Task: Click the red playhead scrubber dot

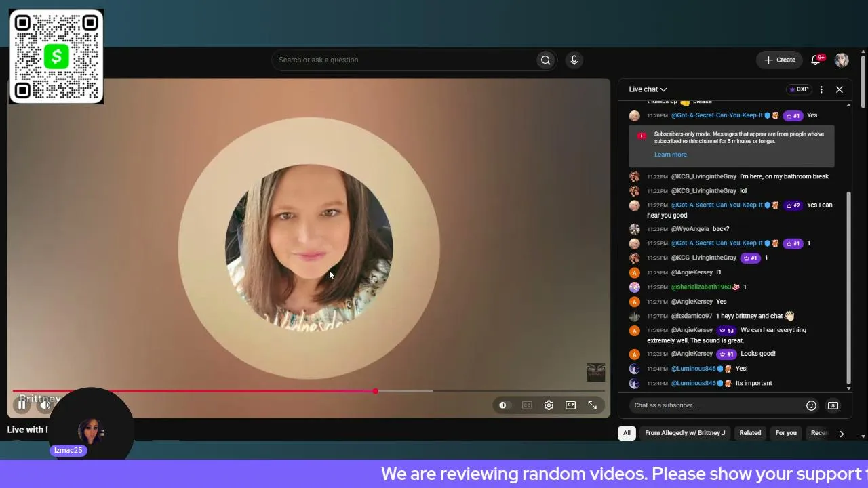Action: 375,391
